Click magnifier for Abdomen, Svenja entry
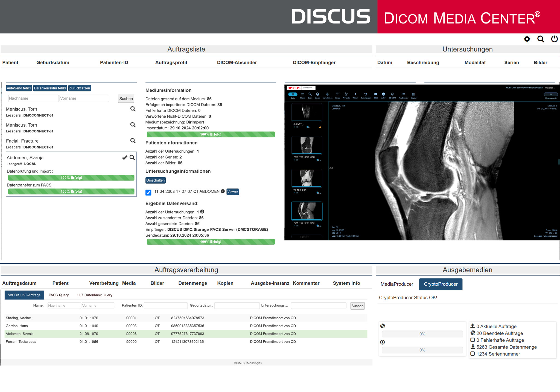The image size is (560, 392). coord(132,157)
